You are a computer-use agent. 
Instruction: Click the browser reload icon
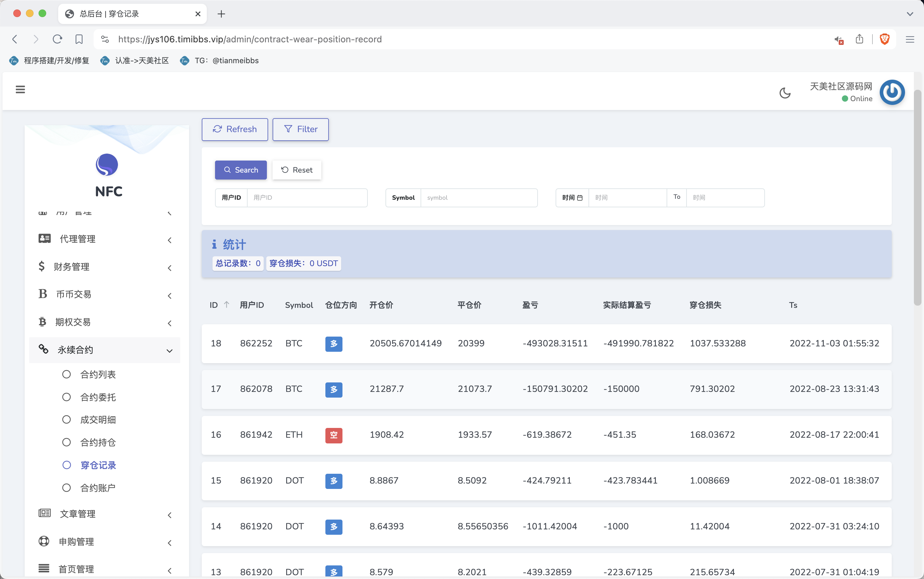pyautogui.click(x=58, y=39)
